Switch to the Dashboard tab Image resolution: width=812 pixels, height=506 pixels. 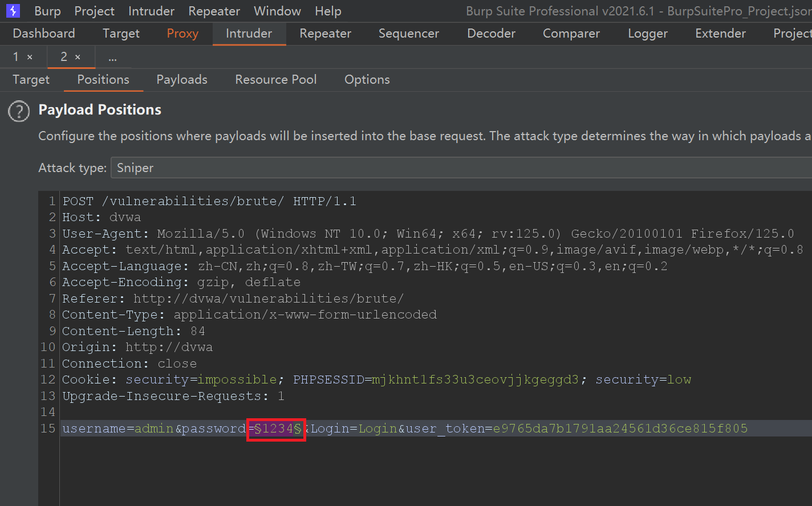point(44,34)
